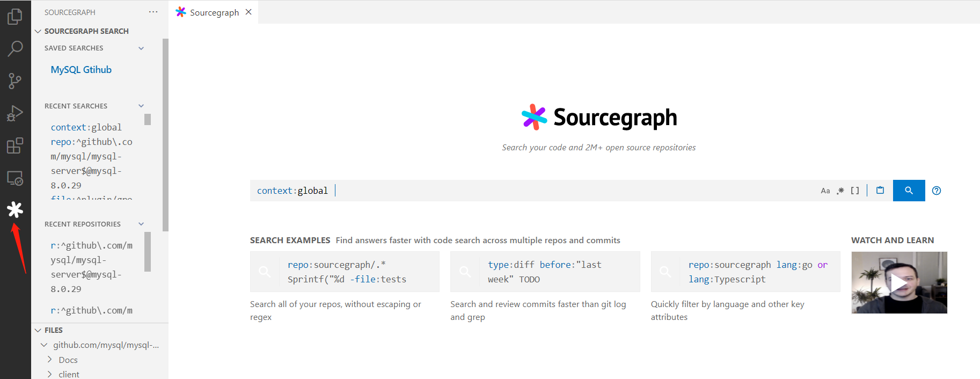Toggle case sensitivity Aa in search box

tap(825, 191)
